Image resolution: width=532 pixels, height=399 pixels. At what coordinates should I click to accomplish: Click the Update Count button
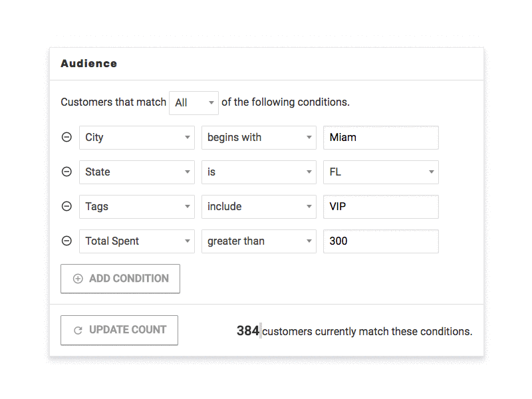point(119,330)
